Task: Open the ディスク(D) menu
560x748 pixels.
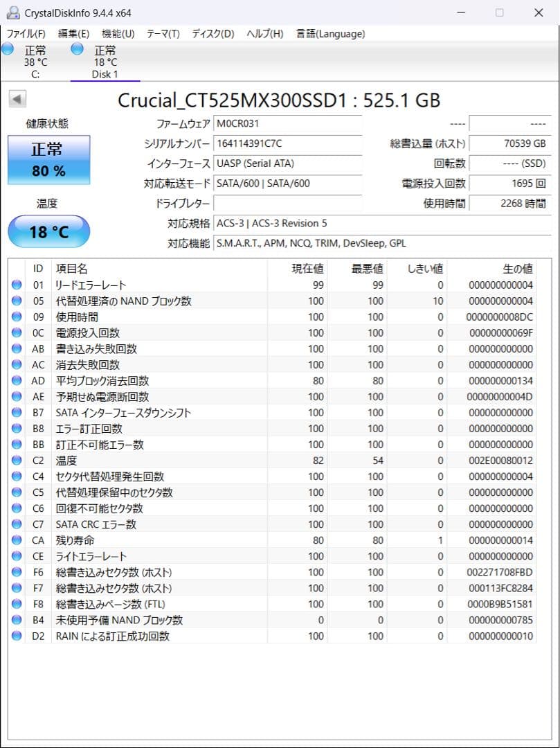Action: (x=213, y=34)
